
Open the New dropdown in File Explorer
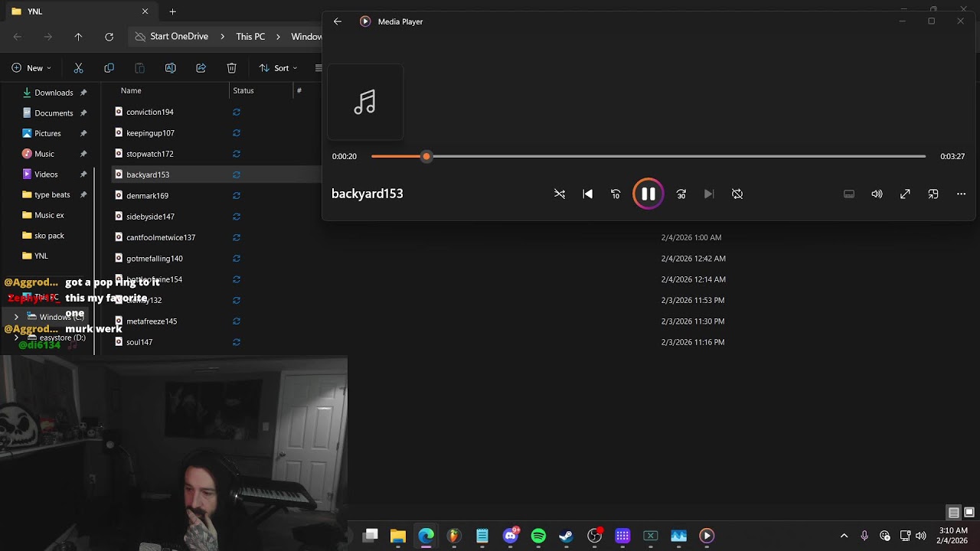[x=31, y=68]
